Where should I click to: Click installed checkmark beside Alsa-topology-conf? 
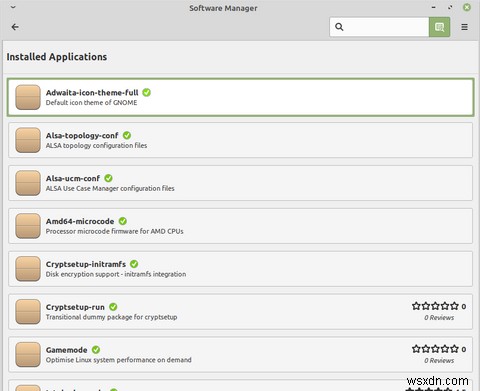(x=127, y=135)
